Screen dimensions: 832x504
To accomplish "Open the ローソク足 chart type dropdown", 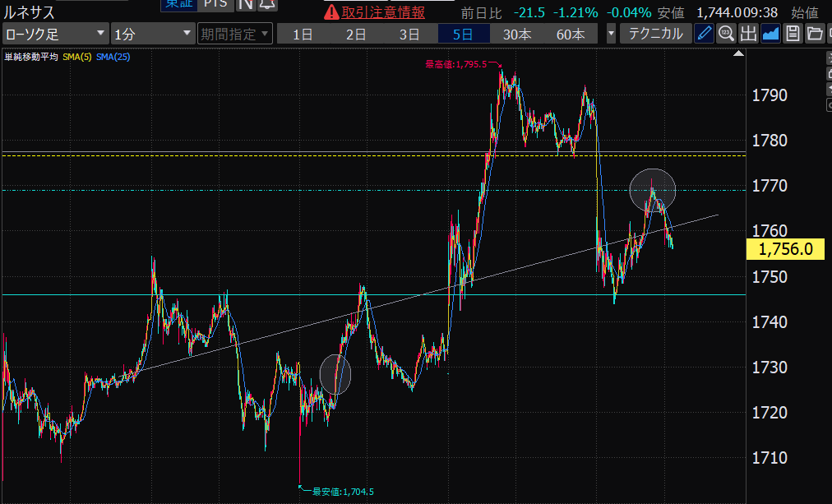I will 55,34.
